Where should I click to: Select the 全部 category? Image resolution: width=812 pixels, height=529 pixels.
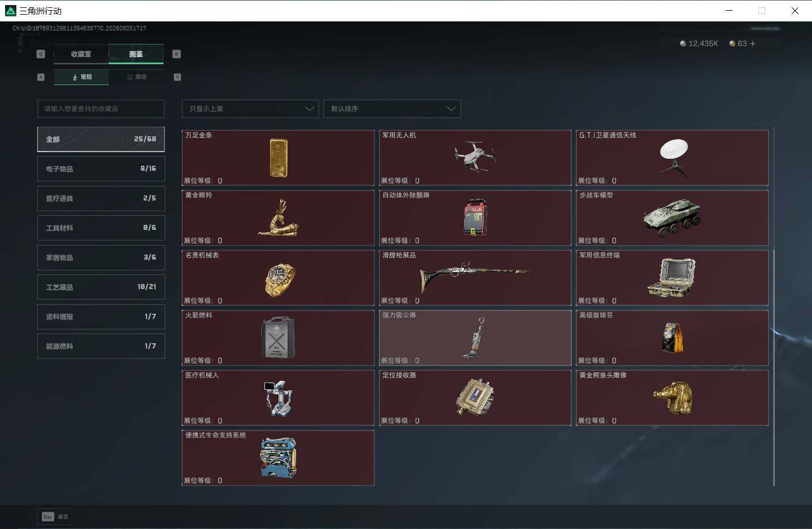point(101,139)
